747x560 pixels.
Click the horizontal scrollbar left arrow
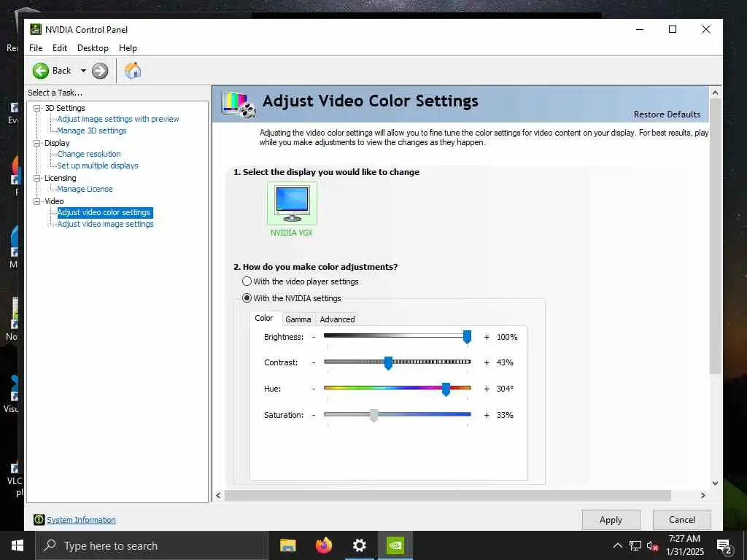[218, 495]
